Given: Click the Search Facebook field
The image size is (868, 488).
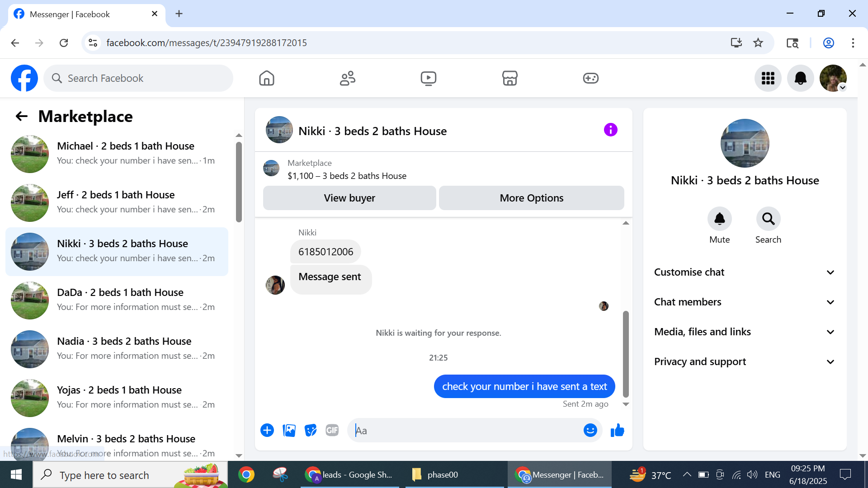Looking at the screenshot, I should 138,78.
